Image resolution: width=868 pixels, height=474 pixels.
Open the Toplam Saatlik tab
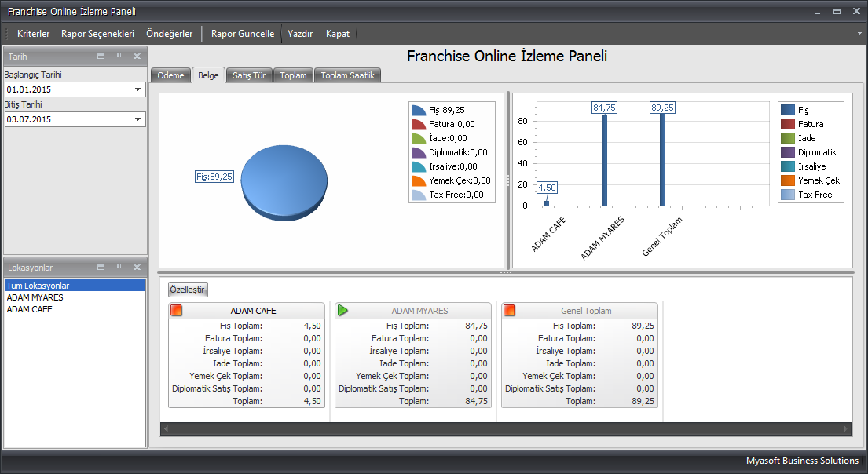(348, 75)
